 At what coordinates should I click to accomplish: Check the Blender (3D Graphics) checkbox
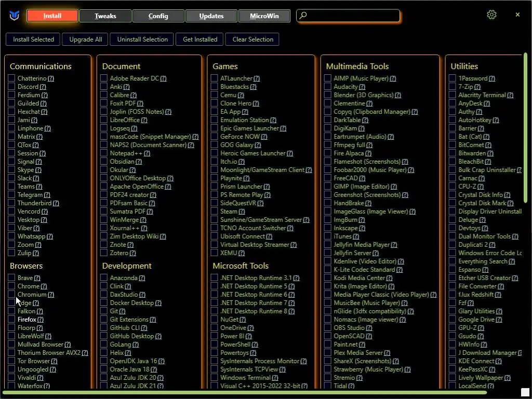pyautogui.click(x=327, y=95)
